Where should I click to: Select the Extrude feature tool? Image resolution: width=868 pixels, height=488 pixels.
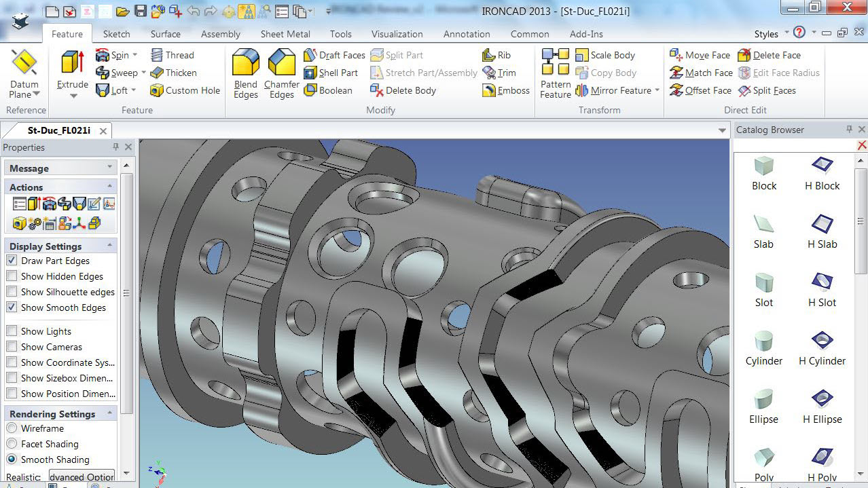pos(71,66)
